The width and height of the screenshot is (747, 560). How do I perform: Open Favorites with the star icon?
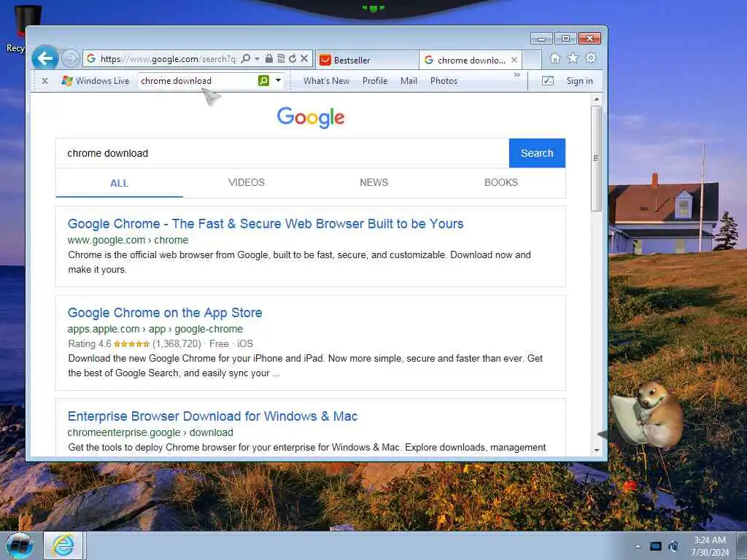pos(573,58)
